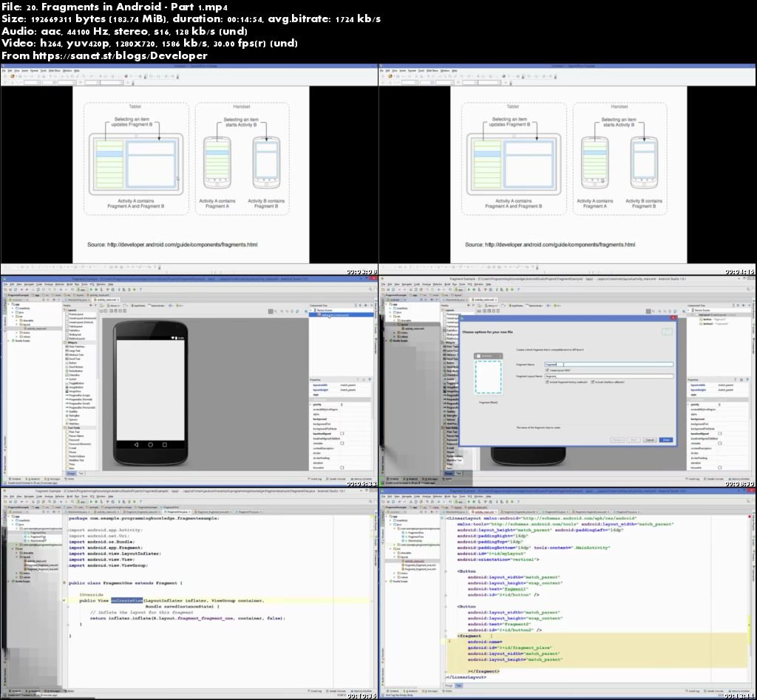Expand menu folder in design-view project tree

[16, 333]
